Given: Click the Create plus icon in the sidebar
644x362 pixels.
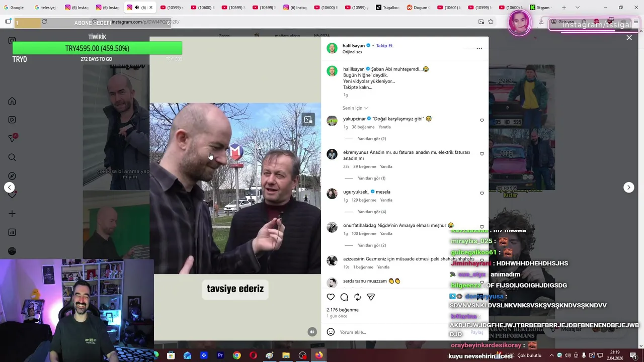Looking at the screenshot, I should point(12,214).
